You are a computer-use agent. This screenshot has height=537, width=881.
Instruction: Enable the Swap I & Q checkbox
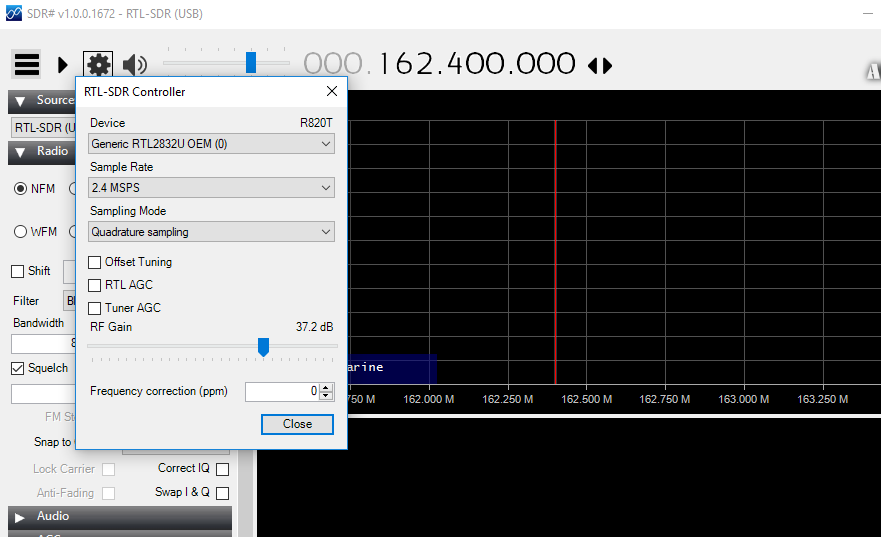(222, 493)
